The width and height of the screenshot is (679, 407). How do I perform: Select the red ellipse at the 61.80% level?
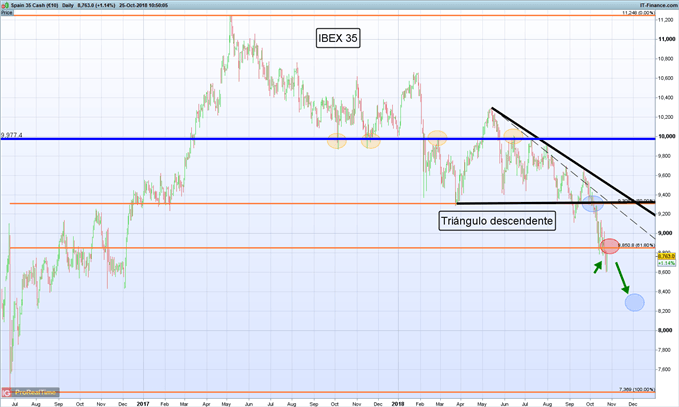[610, 246]
